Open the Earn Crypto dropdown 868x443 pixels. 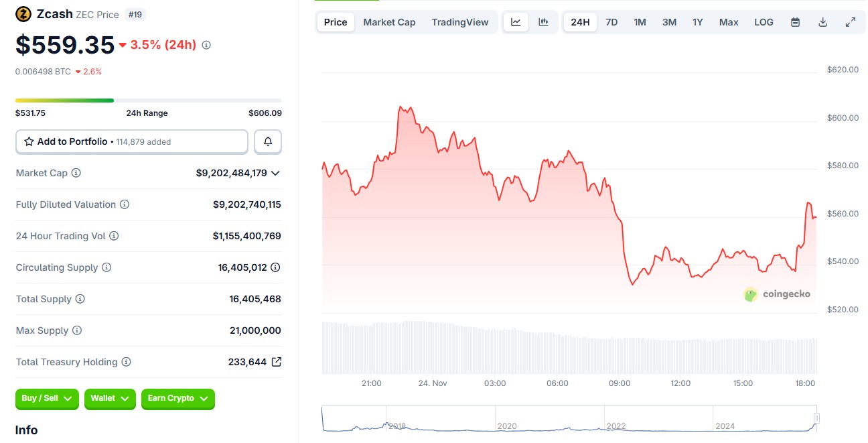177,399
